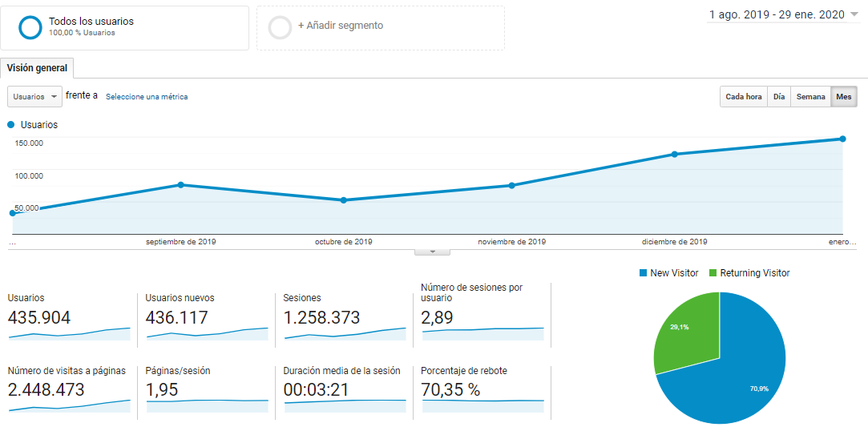868x431 pixels.
Task: Select the Semana granularity
Action: pos(810,96)
